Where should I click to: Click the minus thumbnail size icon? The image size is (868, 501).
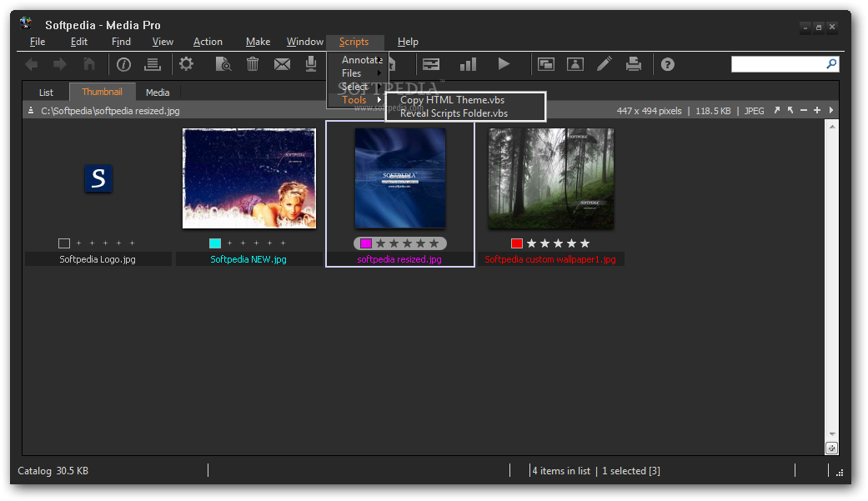[804, 110]
